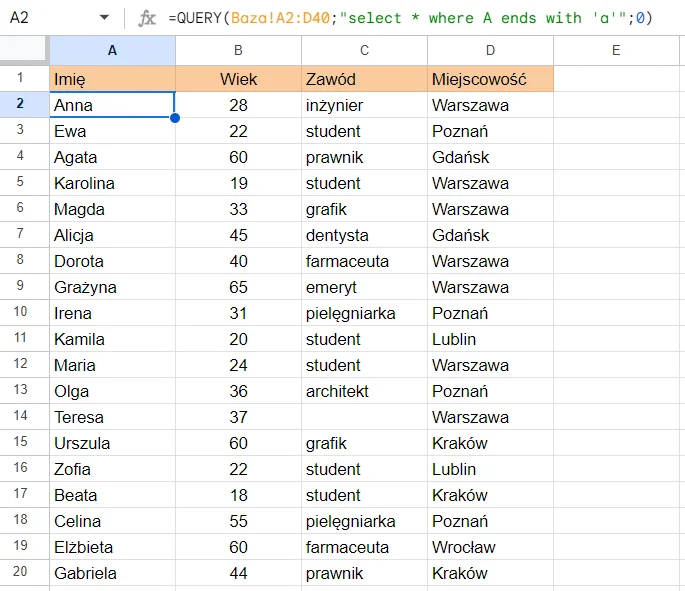The width and height of the screenshot is (685, 591).
Task: Select column D header
Action: 490,50
